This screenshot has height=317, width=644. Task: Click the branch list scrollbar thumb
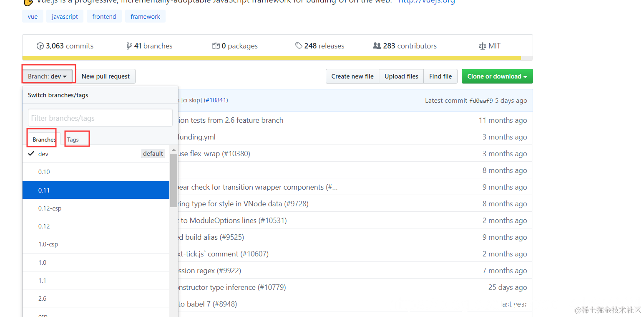point(174,180)
